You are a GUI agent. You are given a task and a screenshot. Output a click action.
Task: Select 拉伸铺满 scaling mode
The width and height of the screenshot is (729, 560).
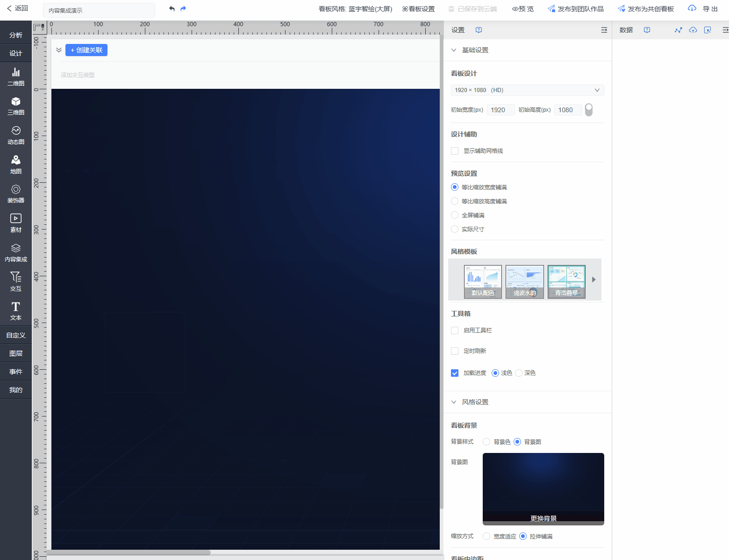(x=523, y=536)
